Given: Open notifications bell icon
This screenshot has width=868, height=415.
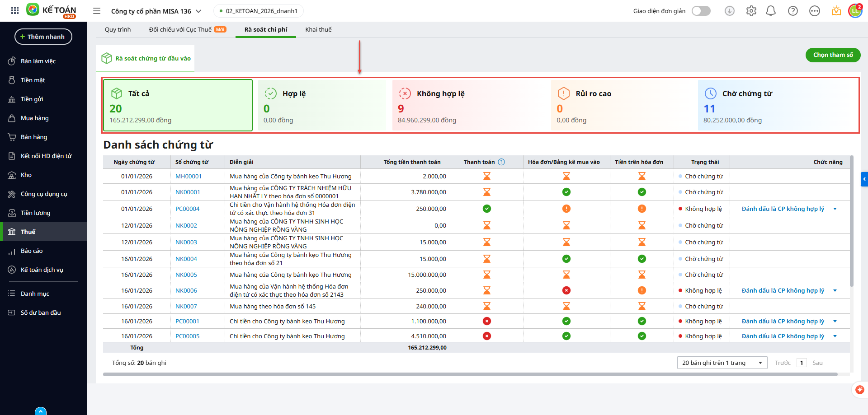Looking at the screenshot, I should coord(771,11).
